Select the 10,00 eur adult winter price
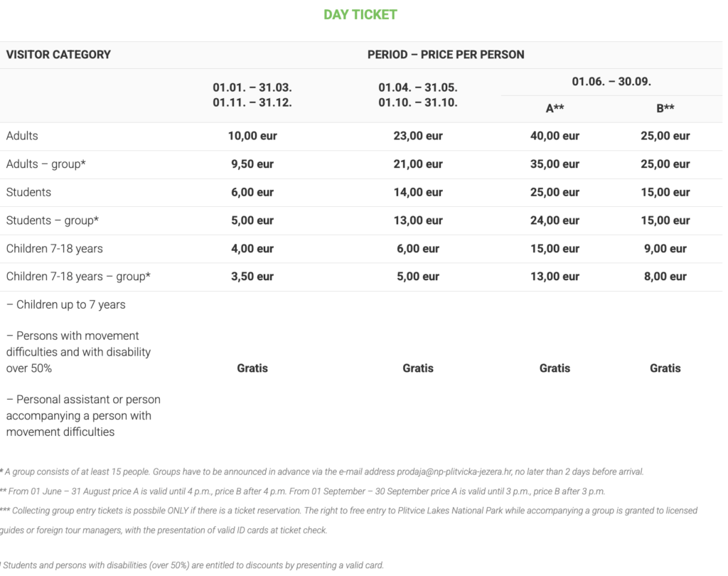Image resolution: width=728 pixels, height=576 pixels. pyautogui.click(x=252, y=136)
